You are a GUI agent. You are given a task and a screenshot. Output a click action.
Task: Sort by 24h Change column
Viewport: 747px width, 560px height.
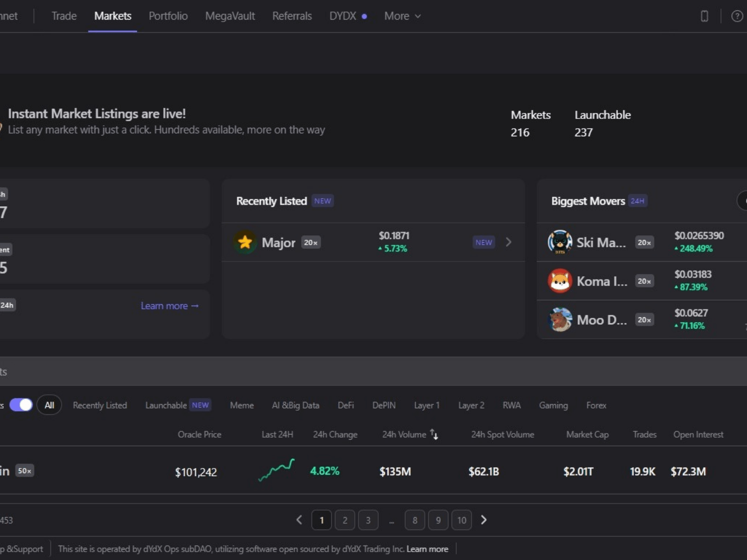click(335, 434)
